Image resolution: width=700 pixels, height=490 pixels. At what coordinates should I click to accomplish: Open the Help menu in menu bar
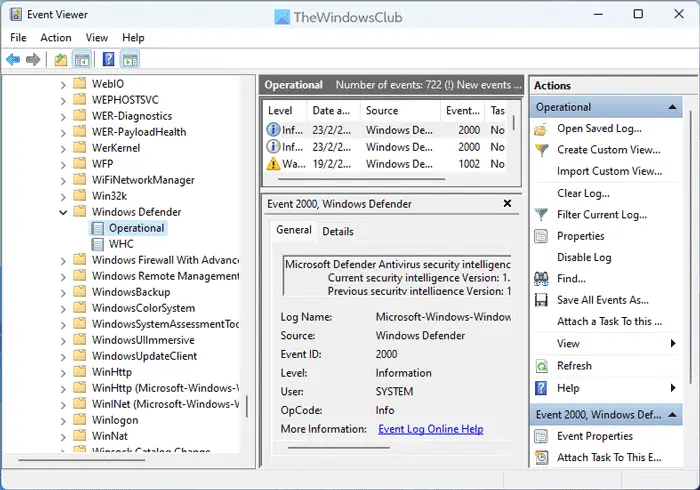[133, 37]
